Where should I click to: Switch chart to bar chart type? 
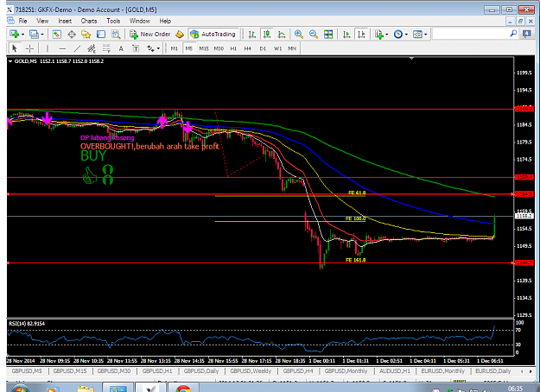[x=252, y=34]
